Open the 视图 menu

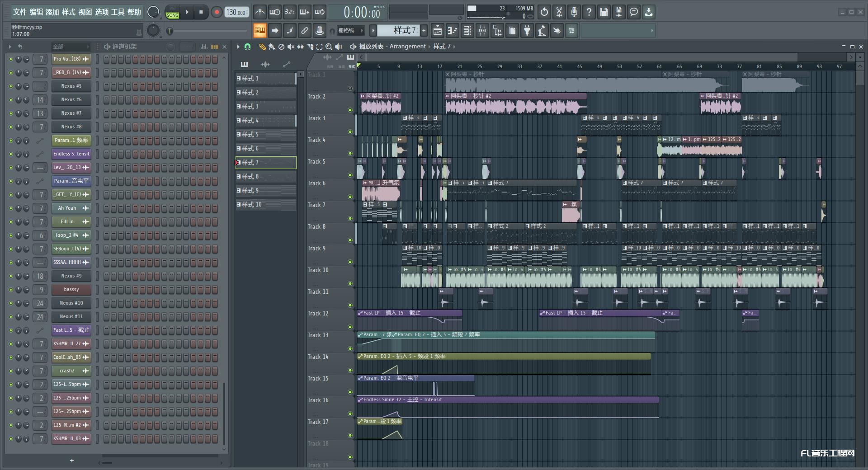pos(85,12)
